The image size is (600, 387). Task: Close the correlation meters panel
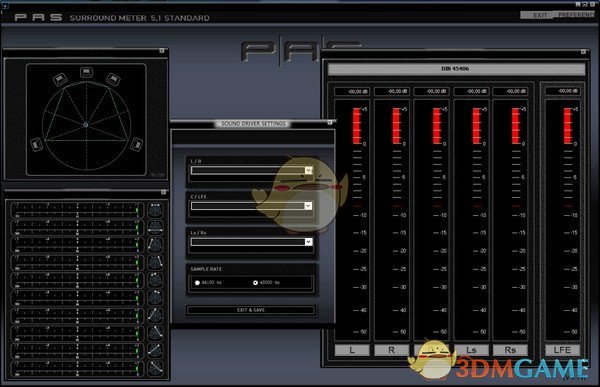[163, 192]
